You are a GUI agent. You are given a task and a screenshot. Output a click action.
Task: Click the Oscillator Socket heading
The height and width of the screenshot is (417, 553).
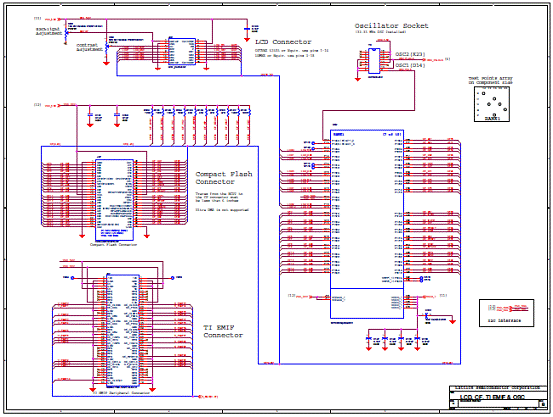coord(391,26)
